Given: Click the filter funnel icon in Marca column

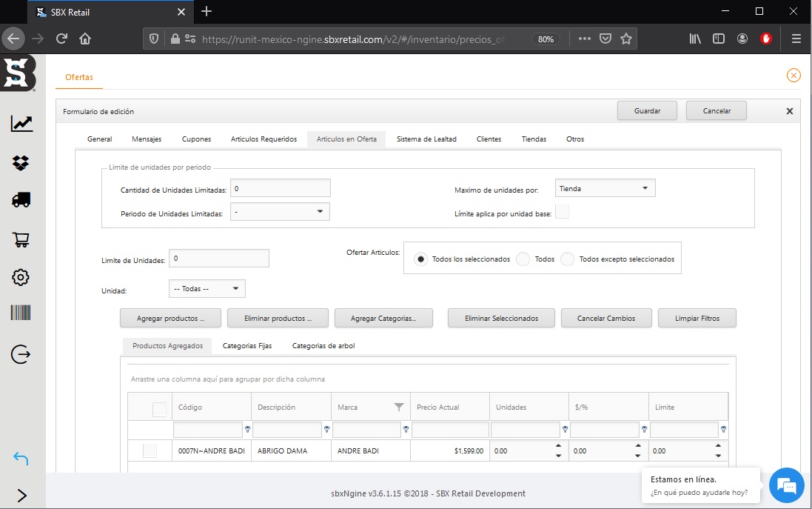Looking at the screenshot, I should tap(399, 407).
